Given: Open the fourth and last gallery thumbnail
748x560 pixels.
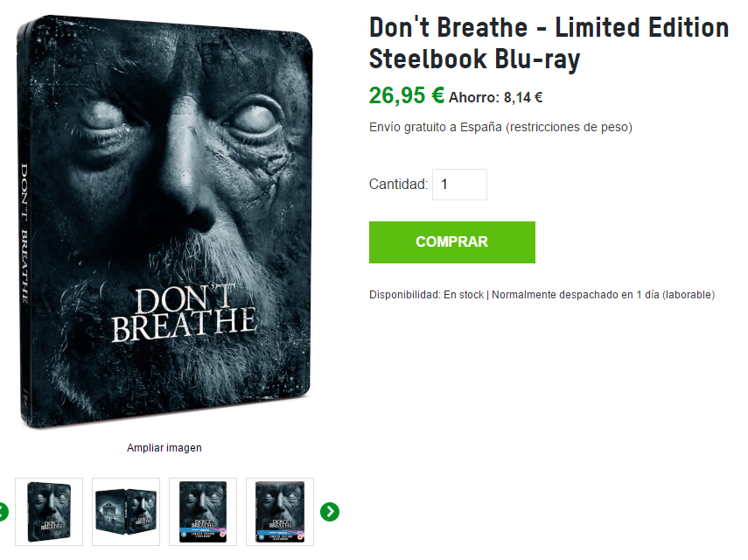Looking at the screenshot, I should pyautogui.click(x=280, y=512).
